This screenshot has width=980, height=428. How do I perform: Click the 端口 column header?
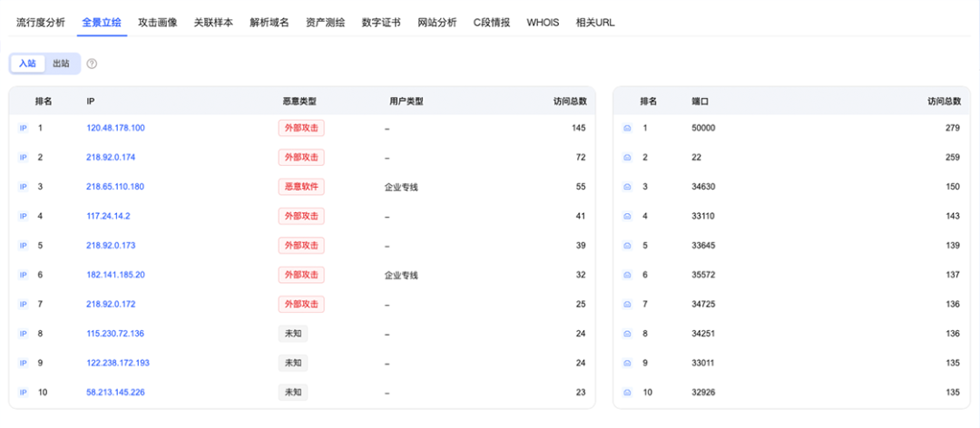coord(700,102)
